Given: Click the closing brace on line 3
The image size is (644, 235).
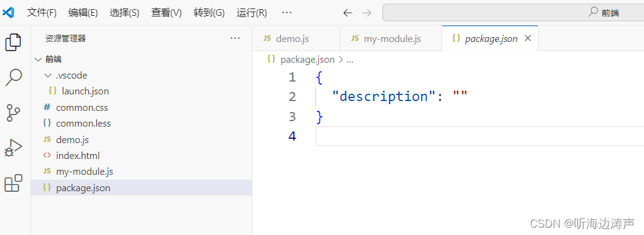Looking at the screenshot, I should pyautogui.click(x=320, y=117).
